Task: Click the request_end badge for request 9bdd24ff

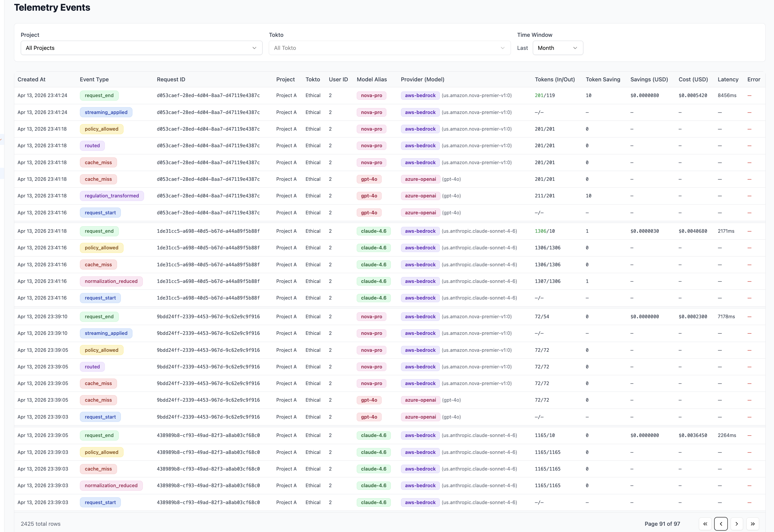Action: pyautogui.click(x=99, y=317)
